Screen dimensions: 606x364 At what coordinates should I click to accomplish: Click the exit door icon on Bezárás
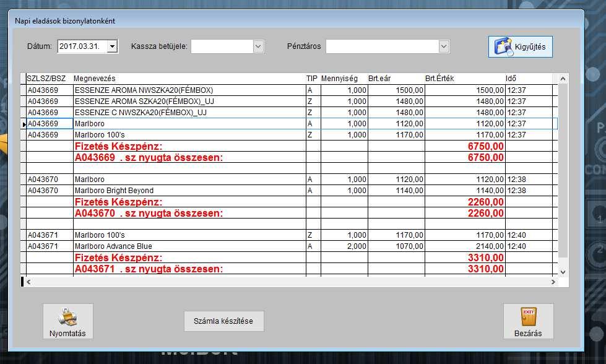click(529, 317)
